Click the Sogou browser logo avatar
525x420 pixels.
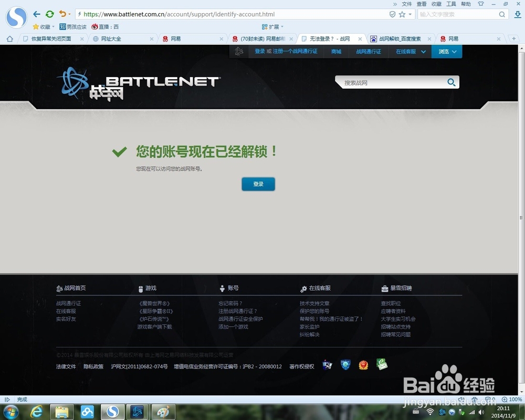click(16, 17)
